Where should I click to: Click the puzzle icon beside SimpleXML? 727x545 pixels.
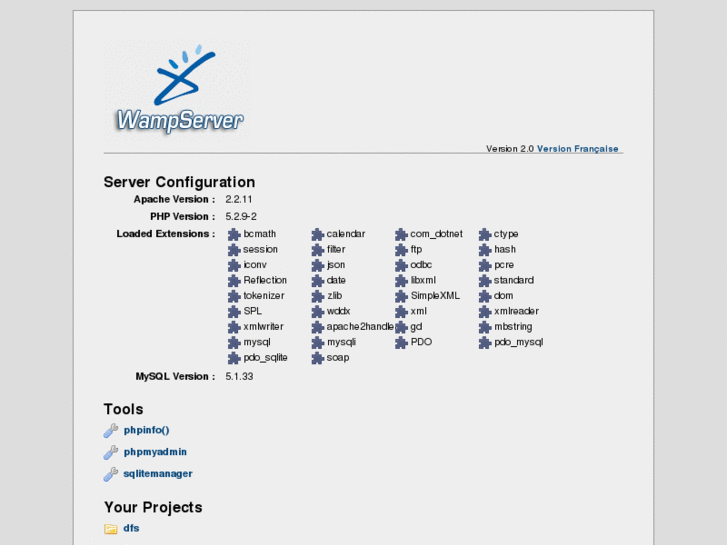pos(401,296)
